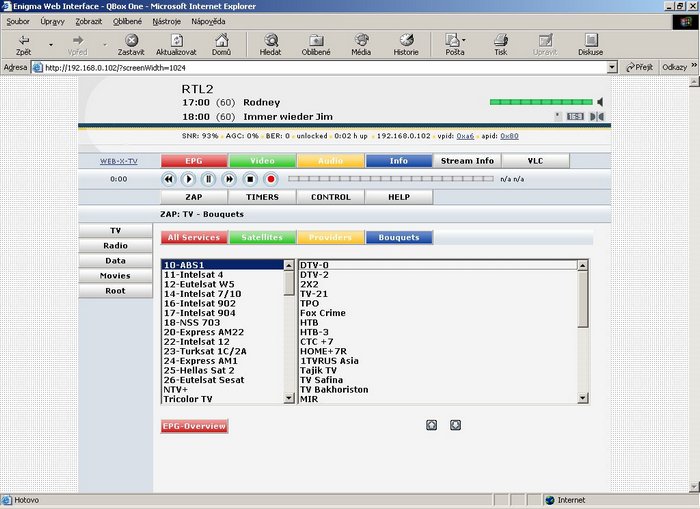Click the pause playback button
The image size is (700, 509).
[208, 179]
